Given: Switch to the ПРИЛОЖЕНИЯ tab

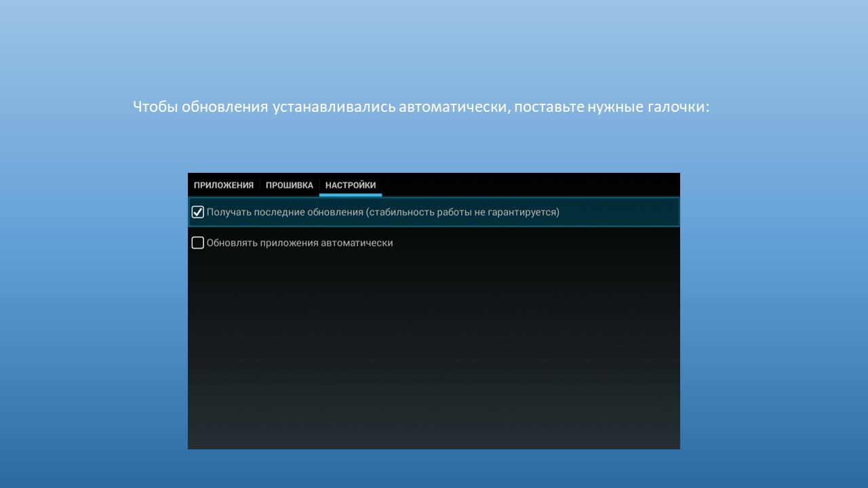Looking at the screenshot, I should pos(224,185).
